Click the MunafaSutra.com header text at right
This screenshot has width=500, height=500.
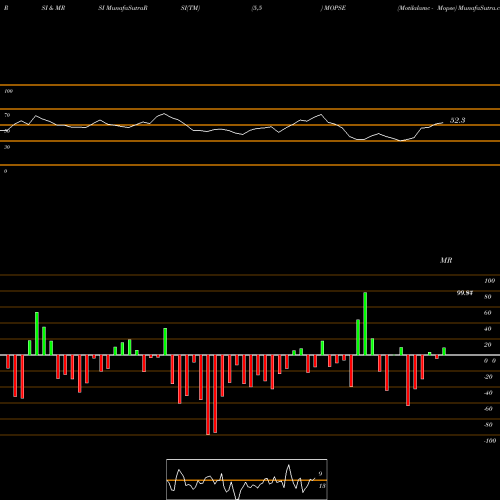click(479, 8)
